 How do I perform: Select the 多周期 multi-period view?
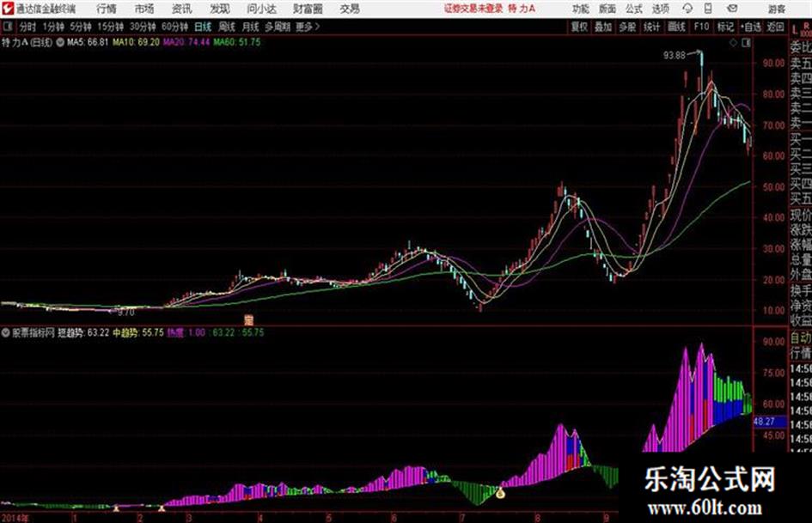pyautogui.click(x=278, y=27)
